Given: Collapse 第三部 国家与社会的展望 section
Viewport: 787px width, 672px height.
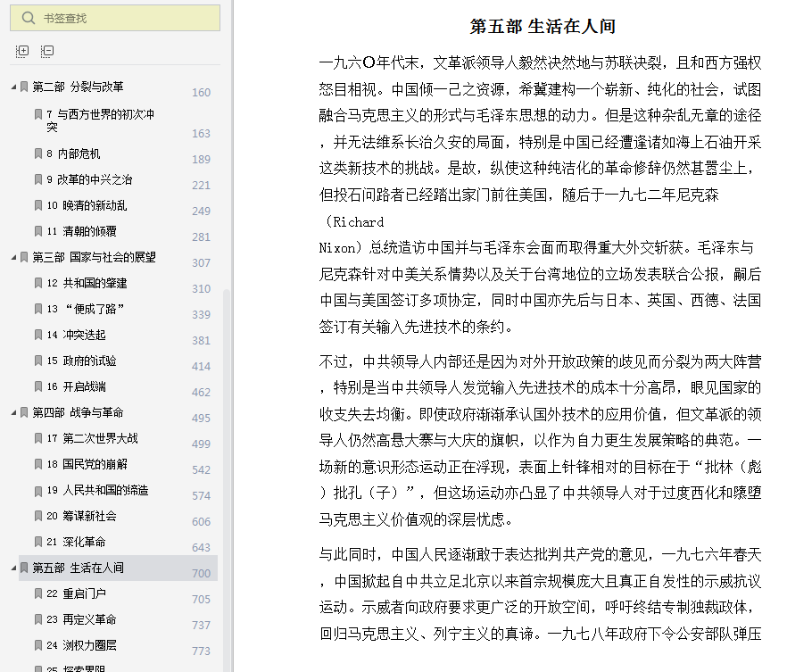Looking at the screenshot, I should click(13, 257).
